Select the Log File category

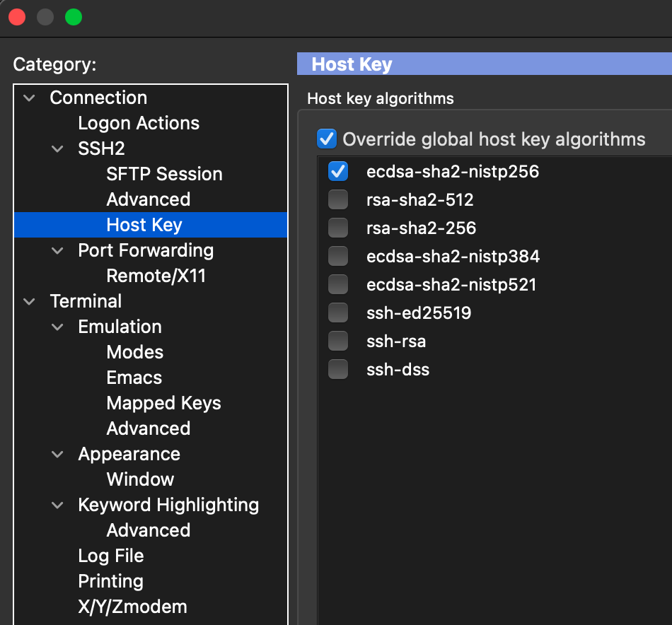pos(111,556)
